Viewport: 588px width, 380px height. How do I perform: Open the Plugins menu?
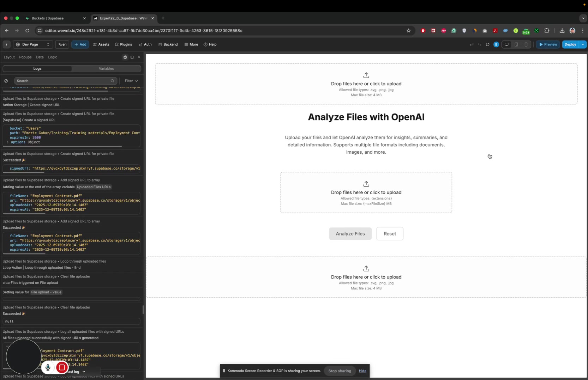(x=124, y=44)
